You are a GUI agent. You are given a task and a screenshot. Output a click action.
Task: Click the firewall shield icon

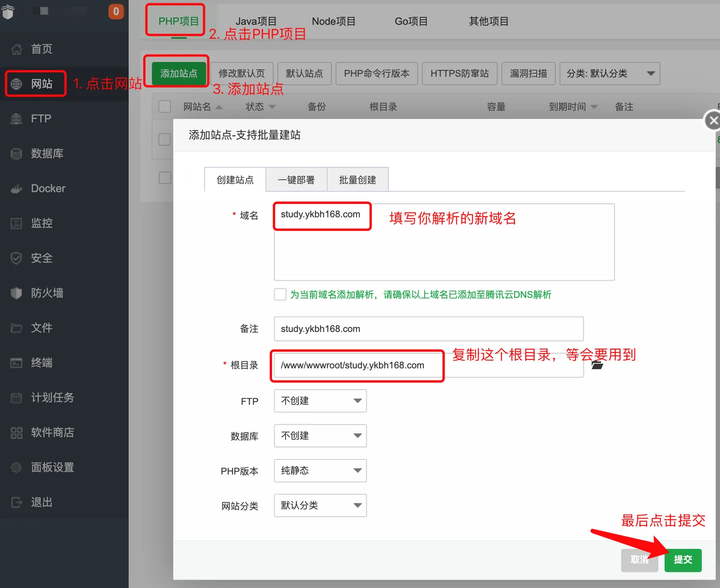coord(16,293)
